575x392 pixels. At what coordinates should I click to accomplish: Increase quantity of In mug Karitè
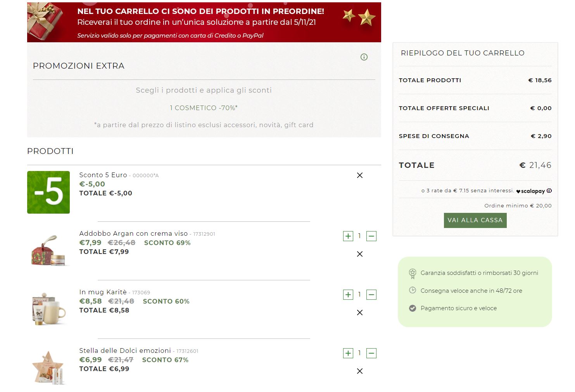pos(348,295)
